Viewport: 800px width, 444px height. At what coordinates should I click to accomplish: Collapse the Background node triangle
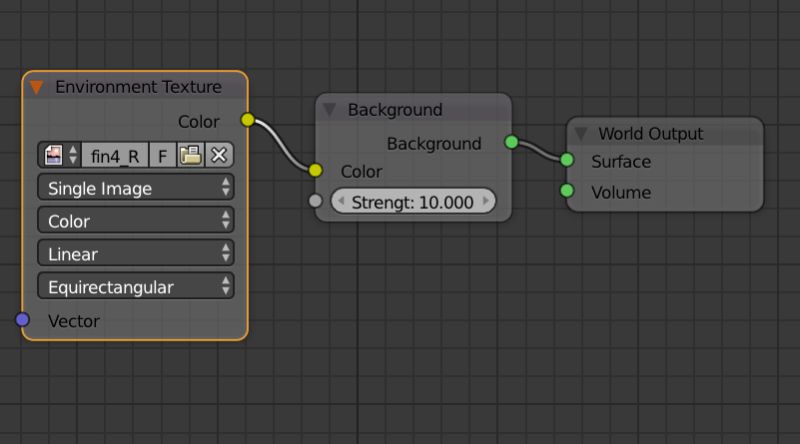330,110
